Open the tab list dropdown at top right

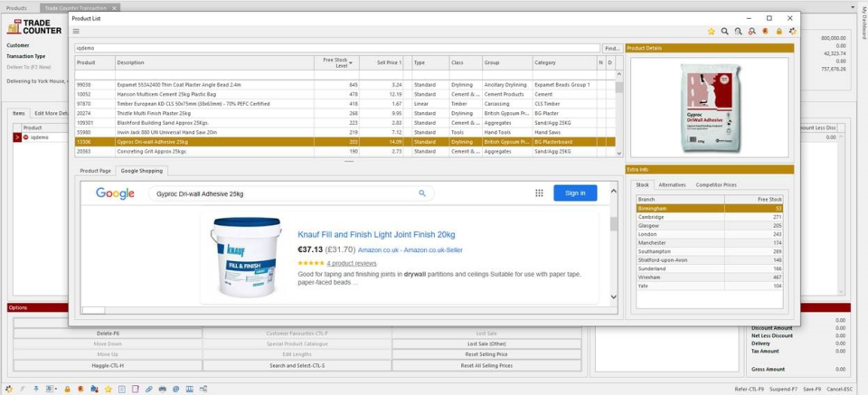pos(853,8)
